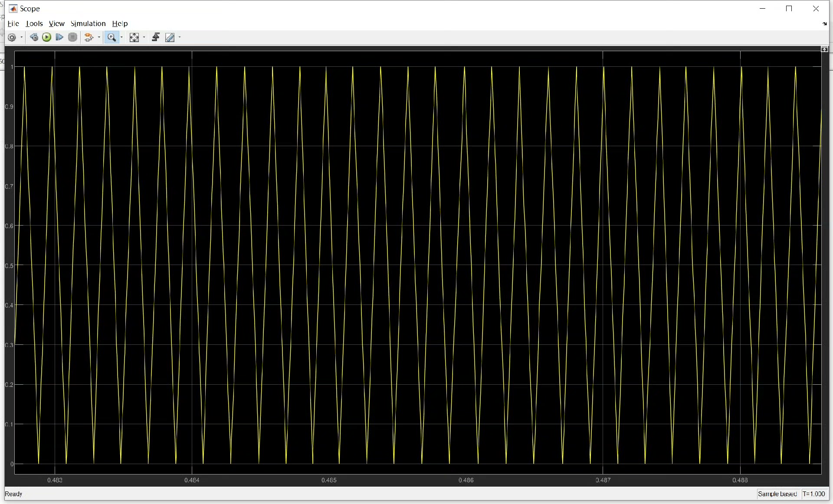Open scope Configuration Properties gear
Screen dimensions: 833x504
12,38
